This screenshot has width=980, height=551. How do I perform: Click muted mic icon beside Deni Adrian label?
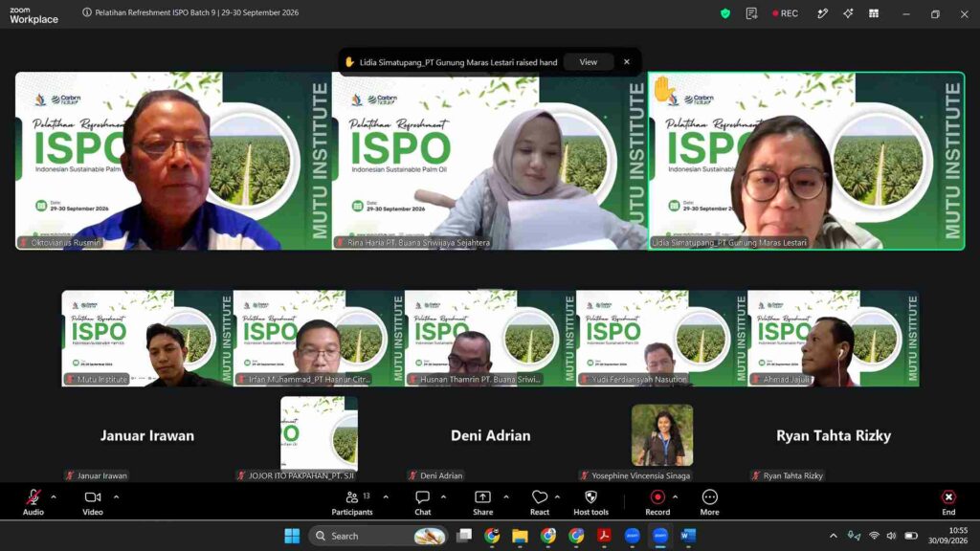coord(412,475)
